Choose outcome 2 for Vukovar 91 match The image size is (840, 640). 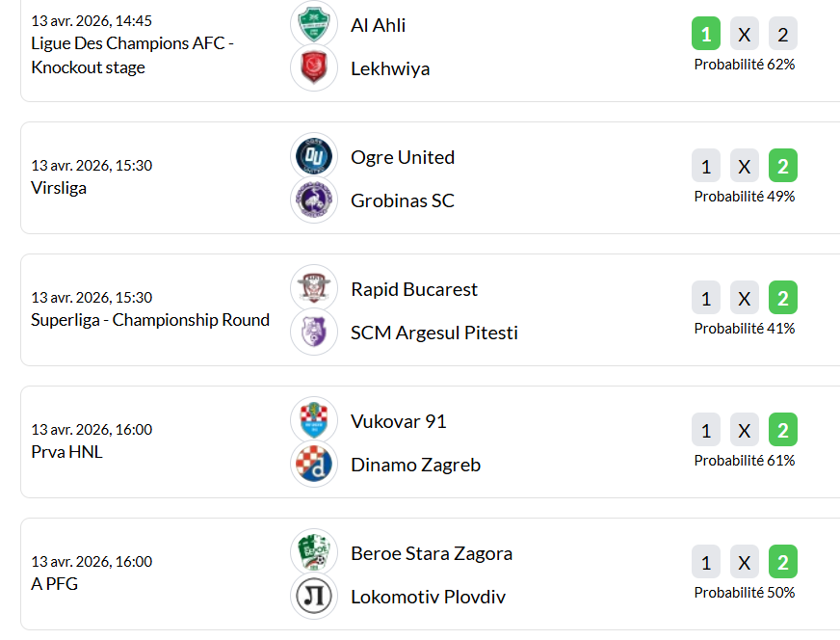click(x=783, y=431)
